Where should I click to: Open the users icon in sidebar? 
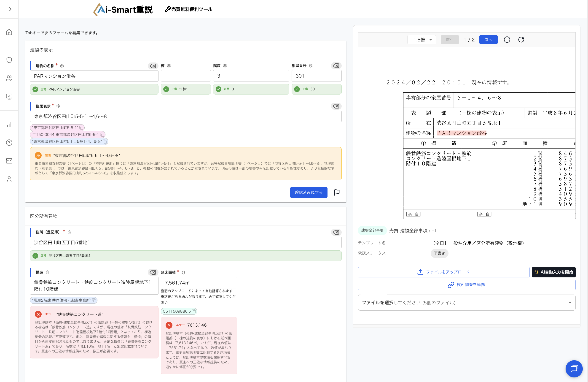(9, 78)
